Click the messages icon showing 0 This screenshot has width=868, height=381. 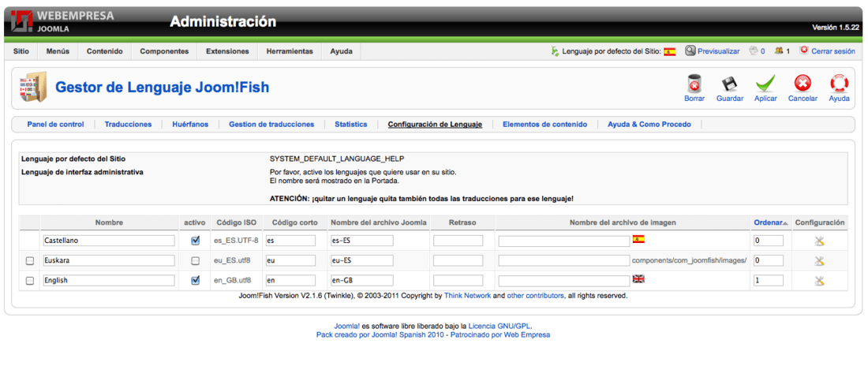pos(753,50)
